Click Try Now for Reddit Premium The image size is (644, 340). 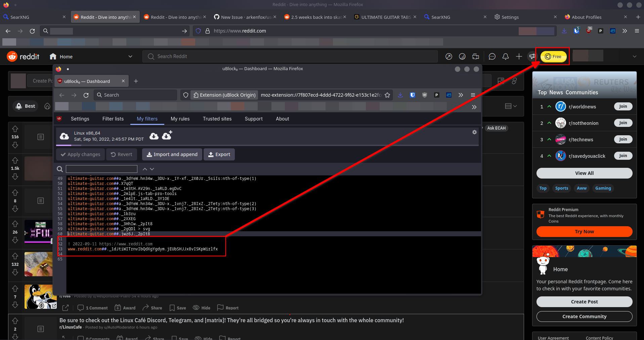click(x=584, y=232)
